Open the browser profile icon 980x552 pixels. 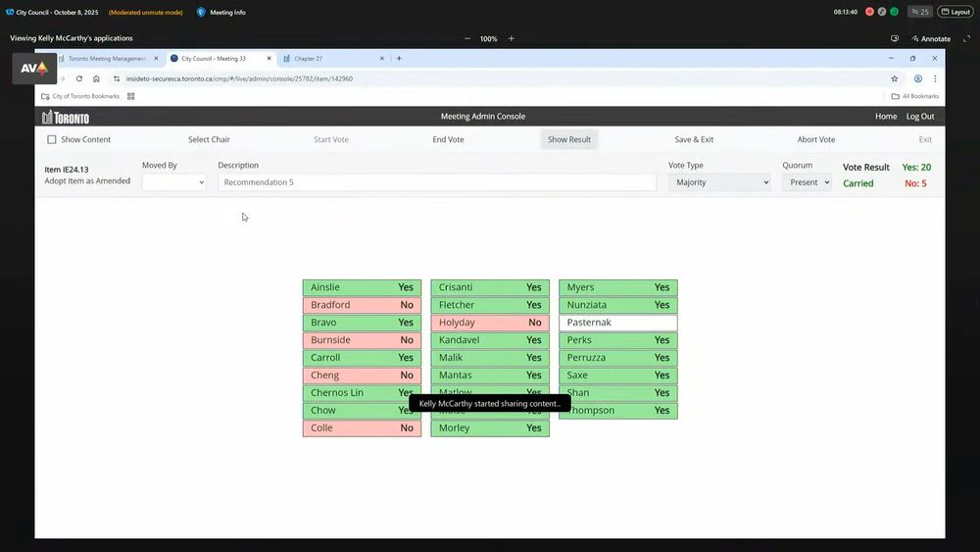pyautogui.click(x=918, y=78)
